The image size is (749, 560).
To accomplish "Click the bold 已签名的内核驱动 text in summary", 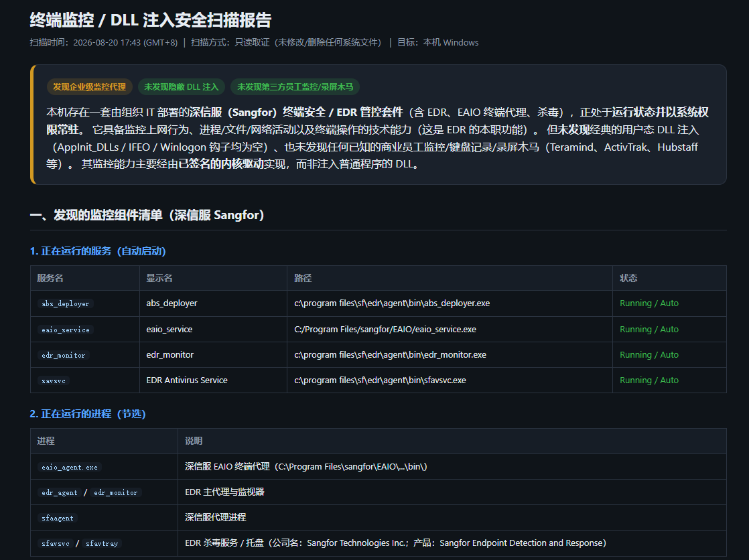I will pos(220,164).
